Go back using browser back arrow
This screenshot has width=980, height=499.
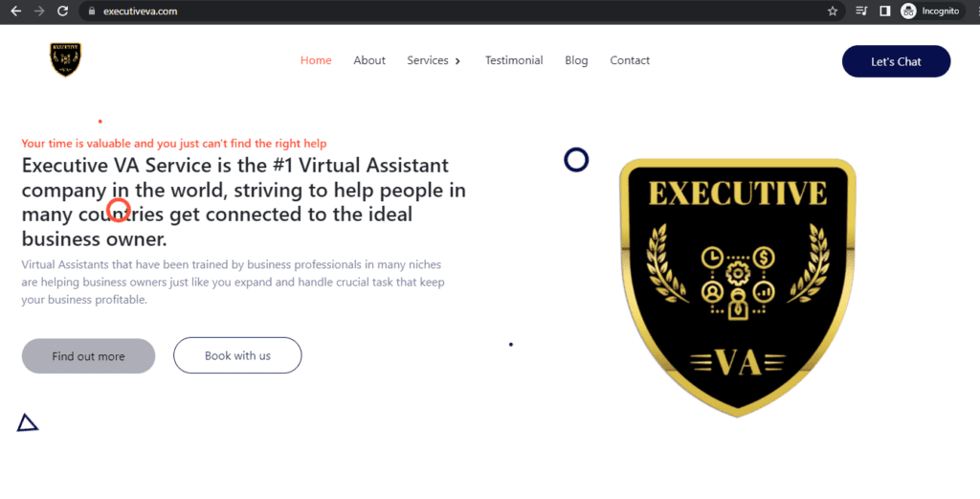pos(16,11)
